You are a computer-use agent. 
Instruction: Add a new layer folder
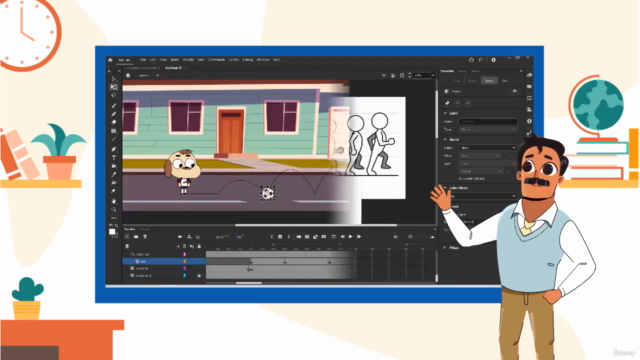[x=136, y=237]
